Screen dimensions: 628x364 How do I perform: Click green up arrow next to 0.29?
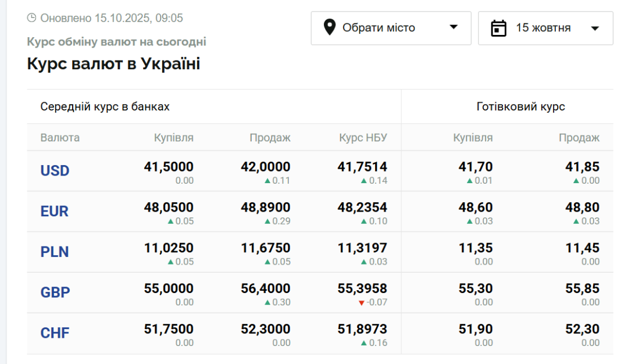tap(267, 222)
